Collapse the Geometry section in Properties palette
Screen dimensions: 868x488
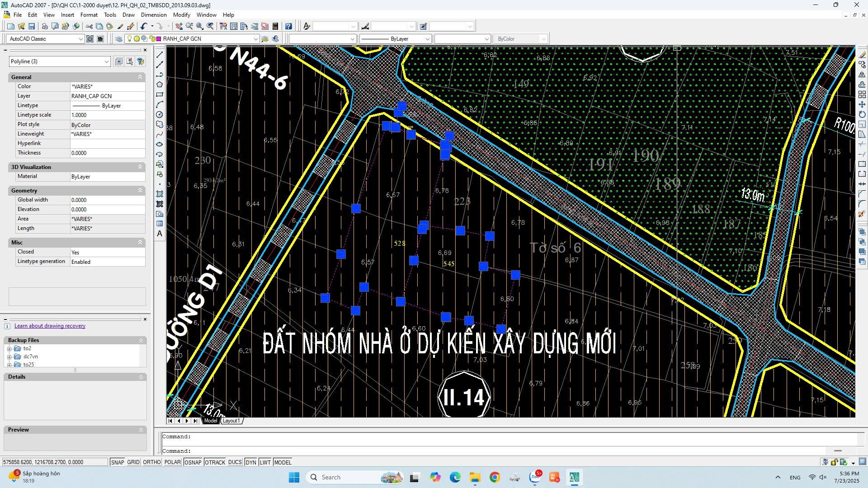pos(140,190)
